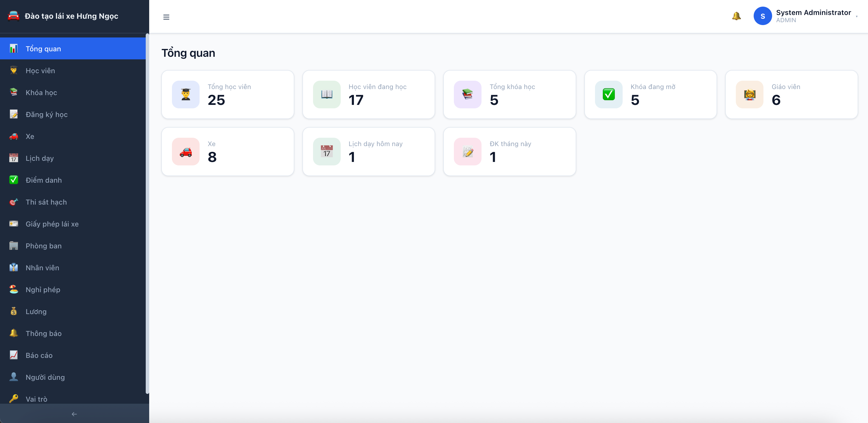Click the Báo cáo chart icon
Screen dimensions: 868x423
[x=14, y=355]
